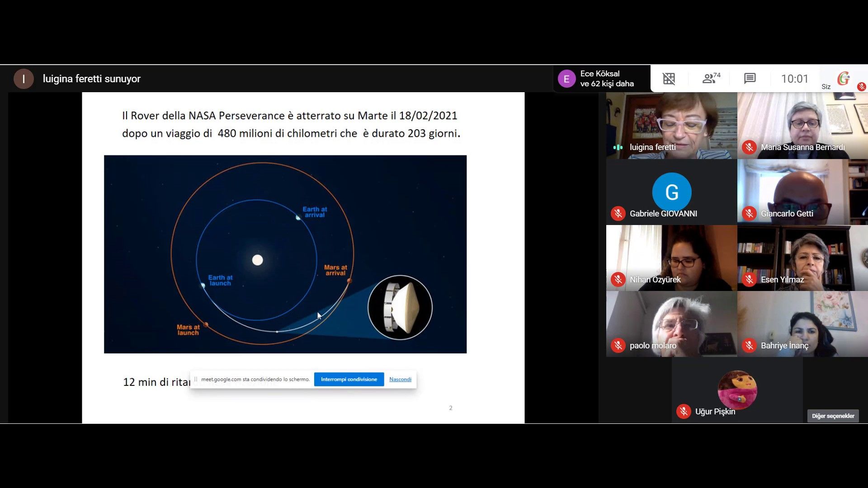The height and width of the screenshot is (488, 868).
Task: Stop sharing with Interrompi condivisione button
Action: pyautogui.click(x=349, y=379)
